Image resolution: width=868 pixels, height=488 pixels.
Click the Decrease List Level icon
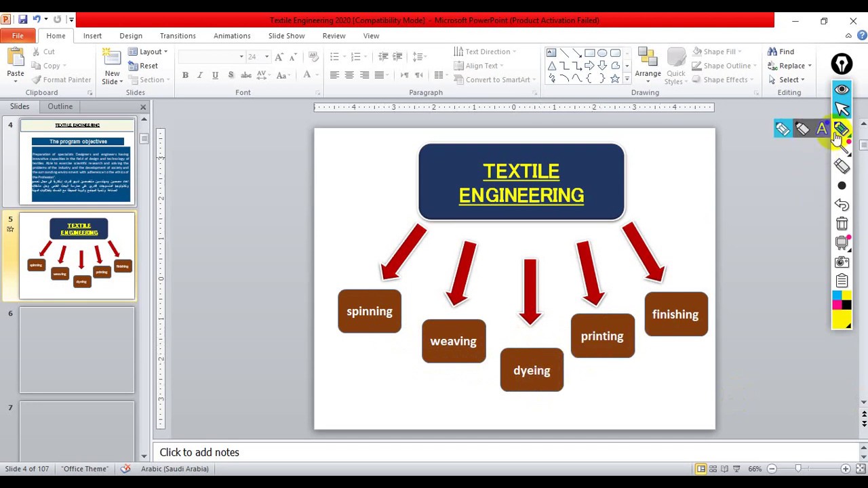coord(383,57)
